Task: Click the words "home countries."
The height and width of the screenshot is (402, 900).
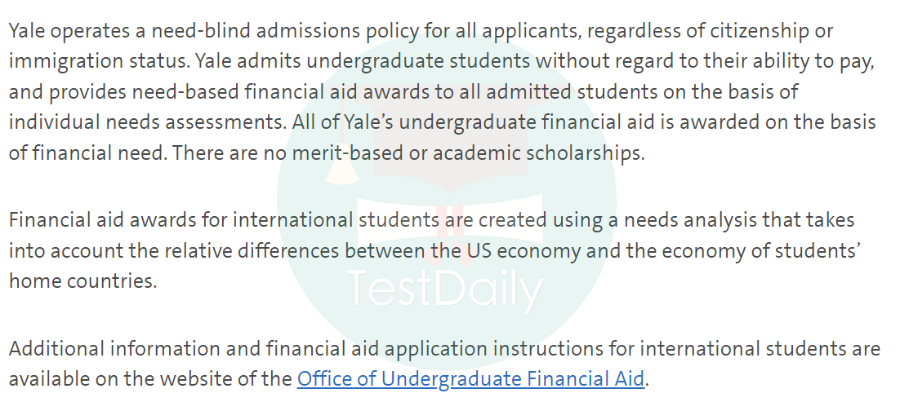Action: pos(83,281)
